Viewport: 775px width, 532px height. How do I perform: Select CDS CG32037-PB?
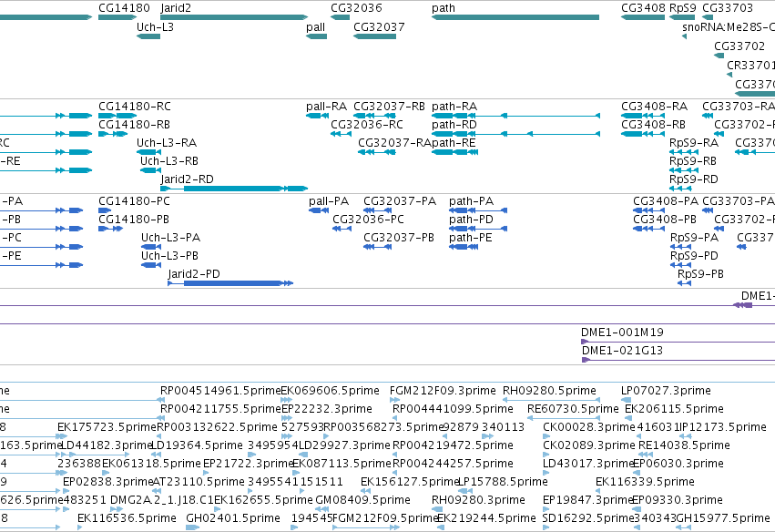tap(378, 247)
